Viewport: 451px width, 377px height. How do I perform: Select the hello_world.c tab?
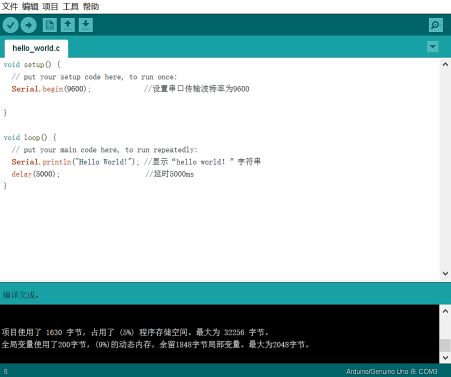(x=36, y=48)
